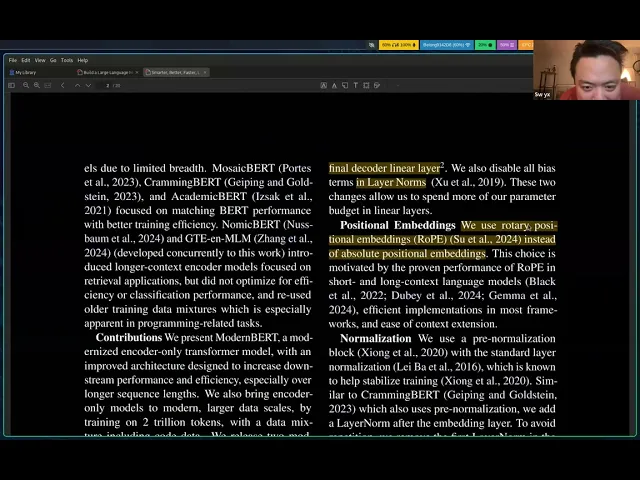Select the draw ink tool
The image size is (640, 480).
pos(377,85)
